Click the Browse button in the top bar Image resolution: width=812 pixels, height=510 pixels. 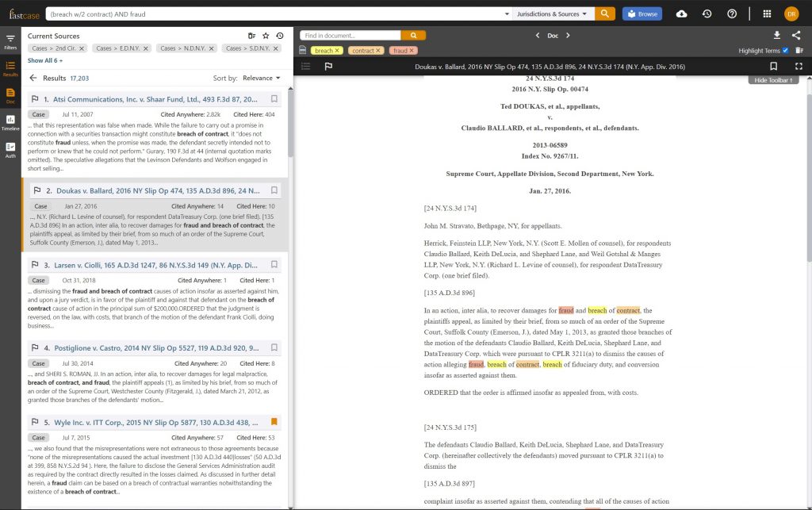click(x=642, y=13)
